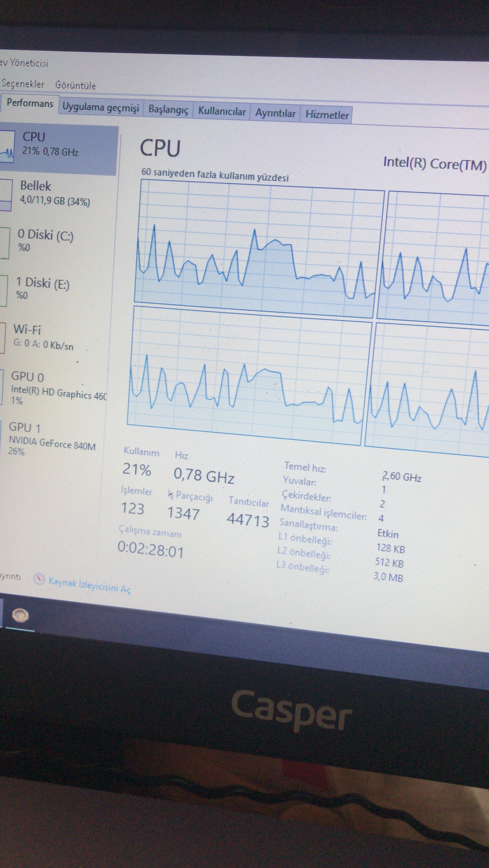Click the top-left CPU core graph
Screen dimensions: 489x868
(258, 248)
